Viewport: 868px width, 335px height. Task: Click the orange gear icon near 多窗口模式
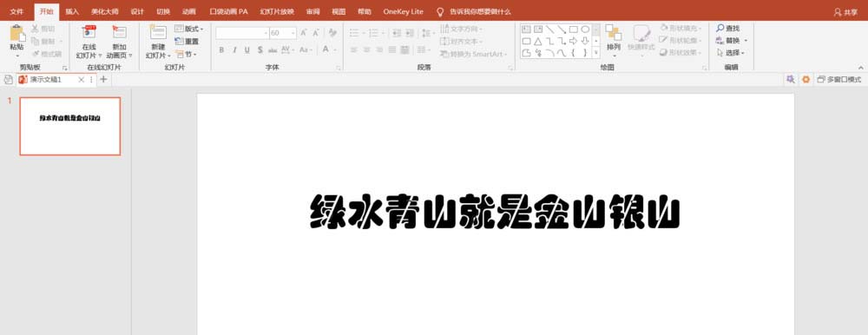[x=806, y=80]
